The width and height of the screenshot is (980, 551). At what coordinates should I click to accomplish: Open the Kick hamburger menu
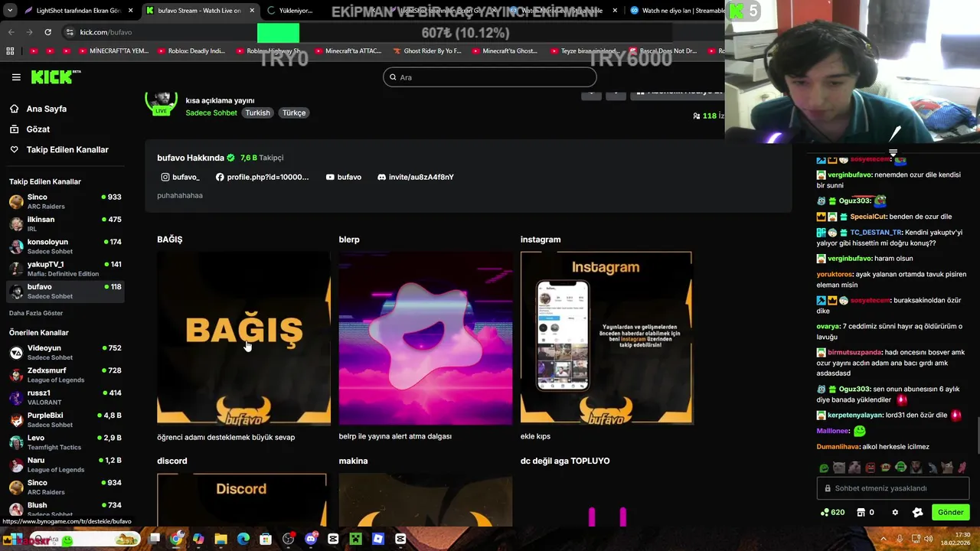coord(16,77)
